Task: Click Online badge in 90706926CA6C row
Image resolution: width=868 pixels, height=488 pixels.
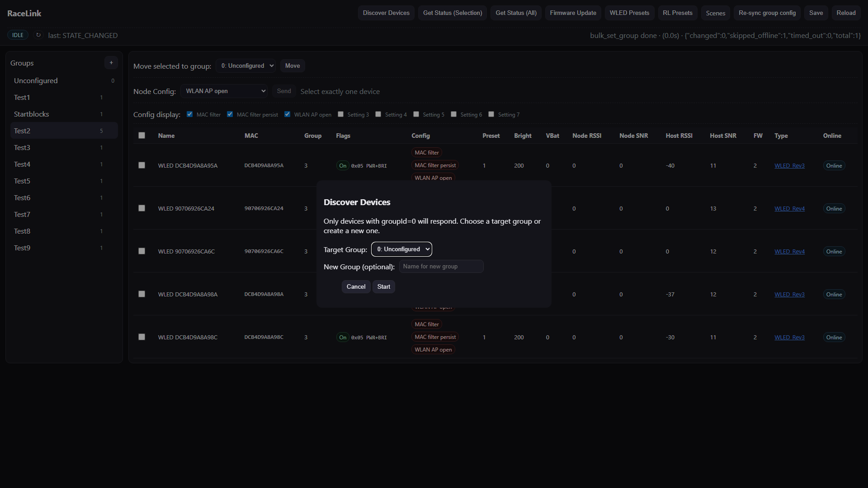Action: [x=834, y=252]
